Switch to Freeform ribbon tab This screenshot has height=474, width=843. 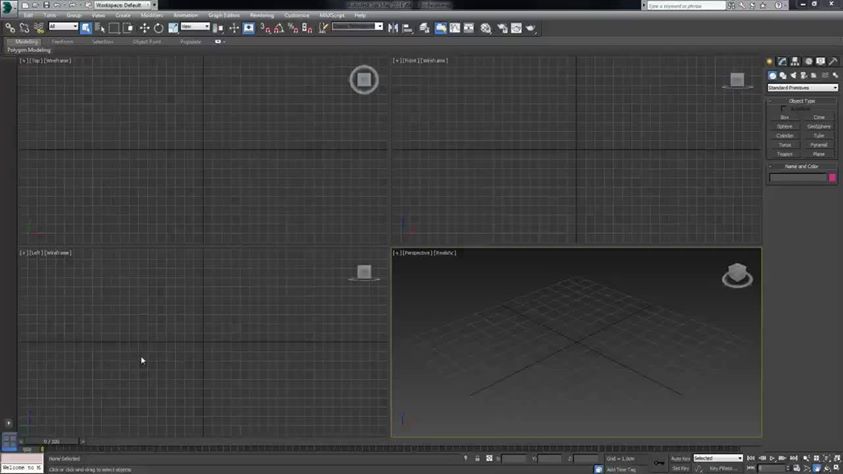62,41
